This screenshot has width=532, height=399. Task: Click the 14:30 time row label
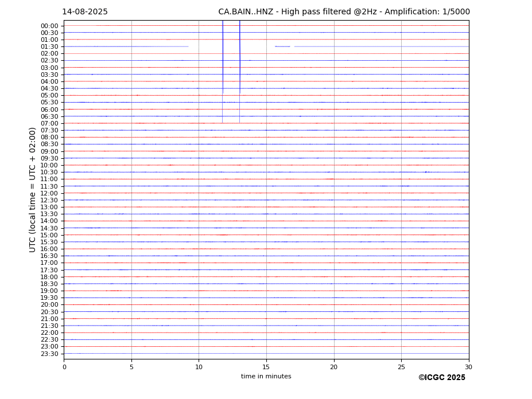(x=49, y=228)
